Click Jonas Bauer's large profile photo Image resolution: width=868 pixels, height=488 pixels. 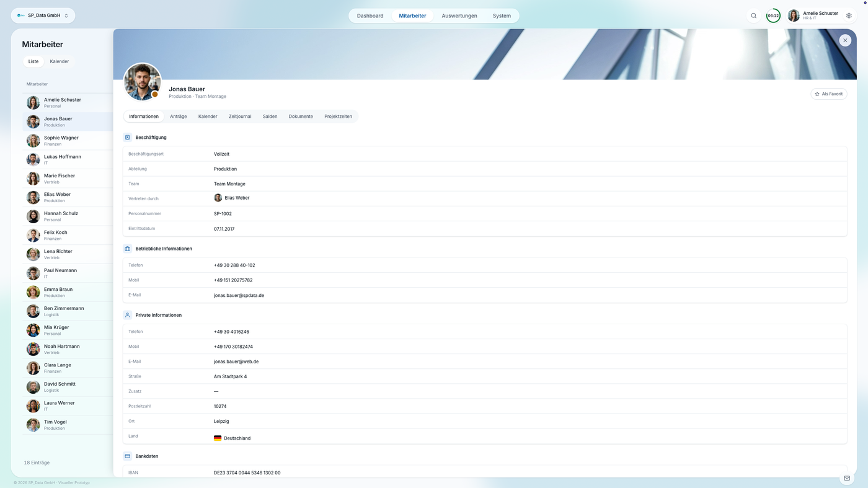coord(143,81)
